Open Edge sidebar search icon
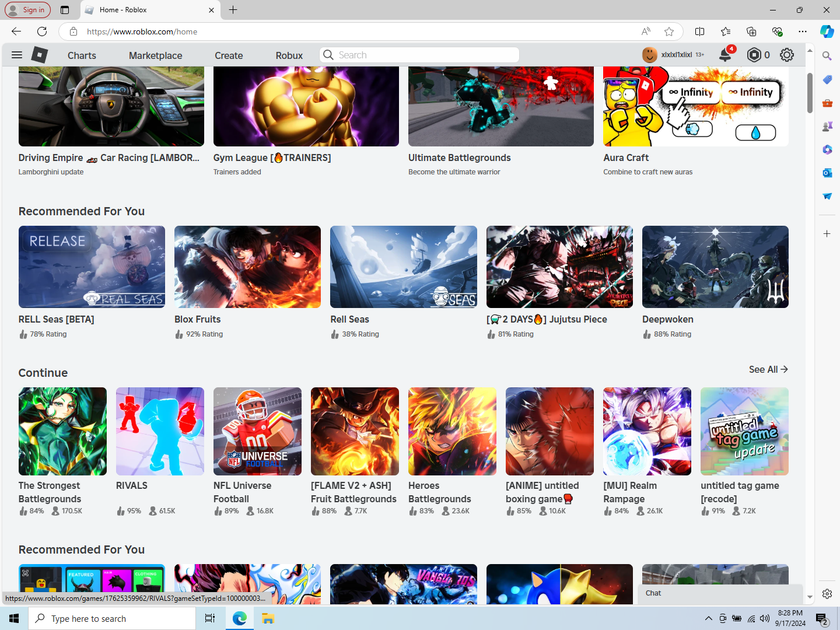 (x=827, y=56)
